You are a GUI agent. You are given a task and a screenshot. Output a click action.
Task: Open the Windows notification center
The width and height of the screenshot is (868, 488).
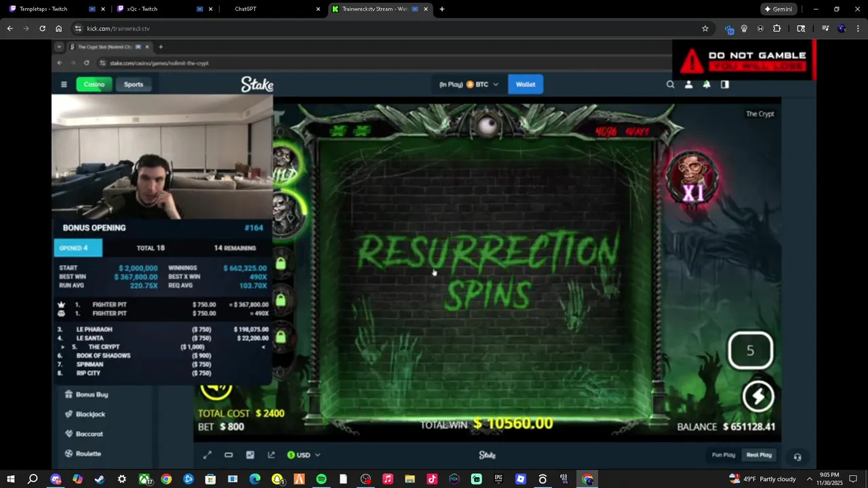tap(853, 479)
